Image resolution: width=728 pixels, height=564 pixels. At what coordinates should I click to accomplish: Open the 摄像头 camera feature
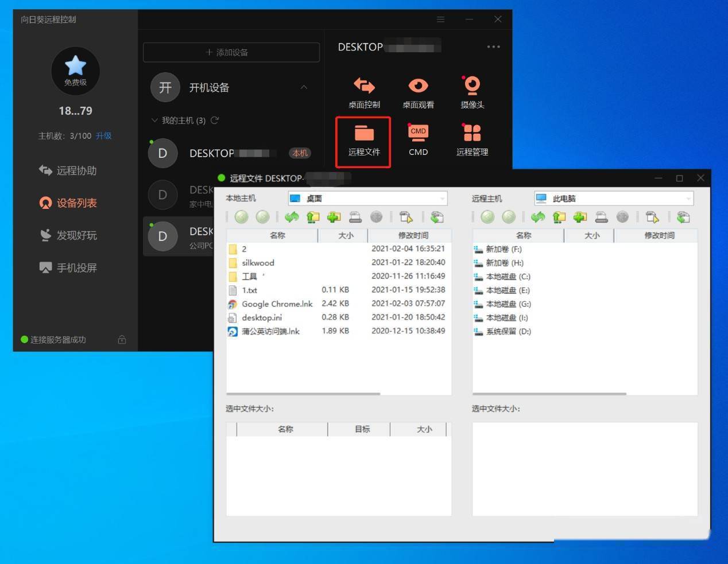click(472, 93)
